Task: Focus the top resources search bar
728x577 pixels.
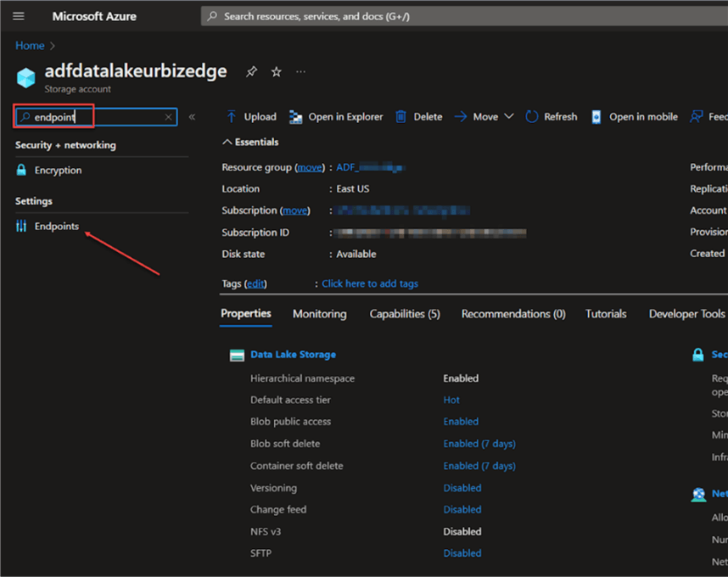Action: [464, 16]
